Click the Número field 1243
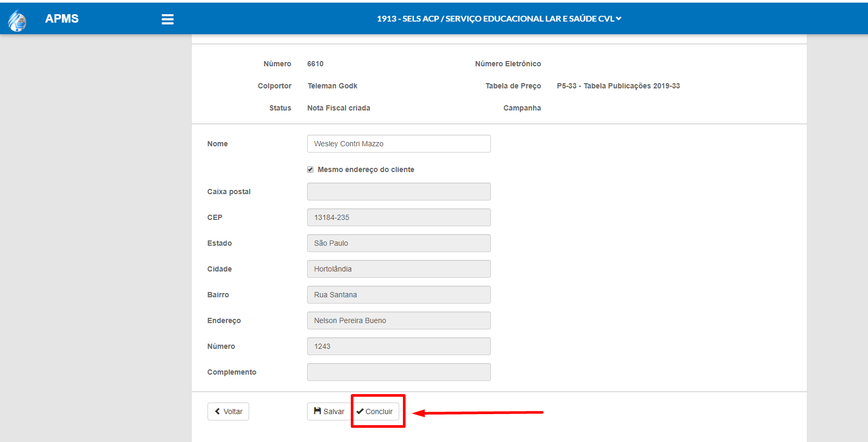Screen dimensions: 868x442 coord(399,346)
